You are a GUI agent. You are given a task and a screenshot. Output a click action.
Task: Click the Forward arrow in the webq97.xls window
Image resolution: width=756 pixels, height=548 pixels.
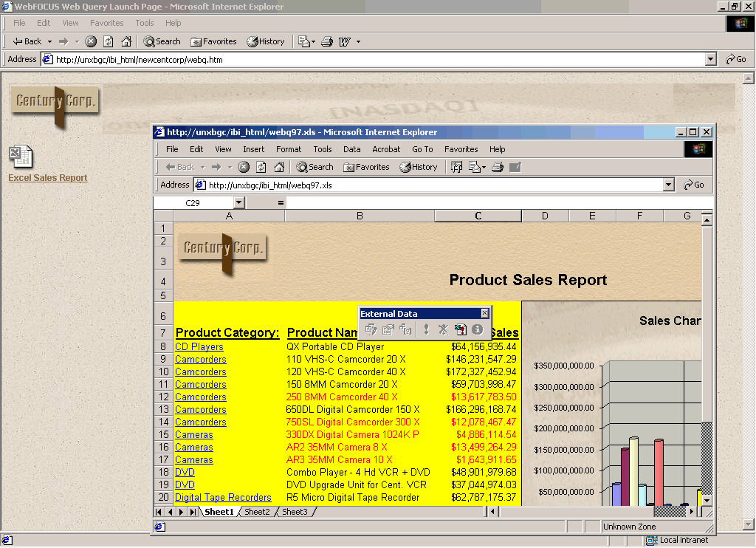coord(216,167)
